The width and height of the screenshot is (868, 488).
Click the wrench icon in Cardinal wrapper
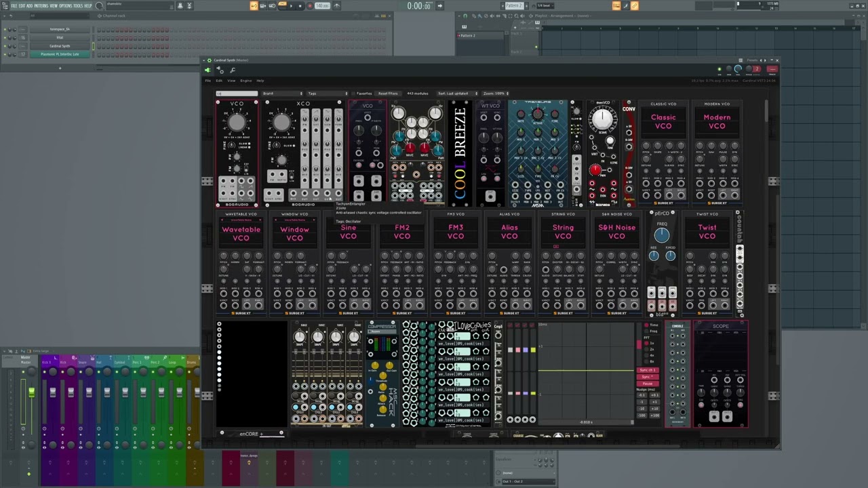(233, 70)
